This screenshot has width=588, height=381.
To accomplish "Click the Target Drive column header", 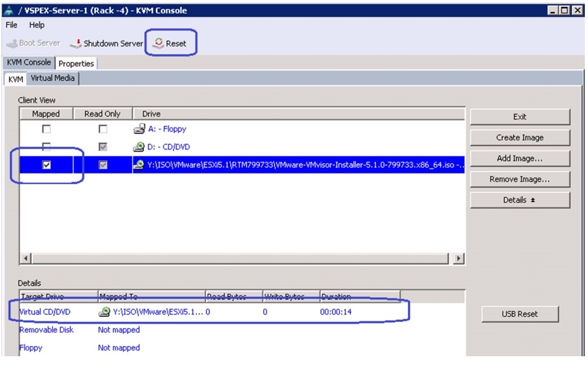I will coord(58,297).
